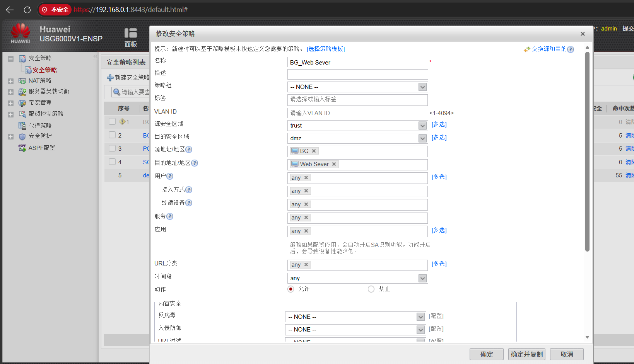
Task: Click the dialog scrollbar down arrow
Action: [x=587, y=337]
